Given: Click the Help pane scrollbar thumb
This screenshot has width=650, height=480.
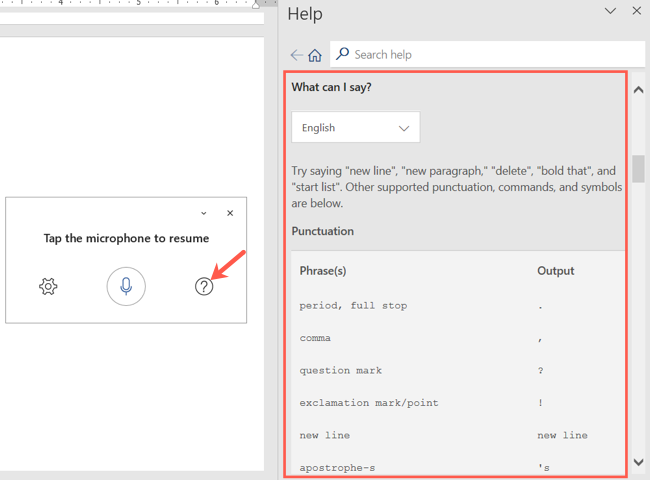Looking at the screenshot, I should click(638, 169).
